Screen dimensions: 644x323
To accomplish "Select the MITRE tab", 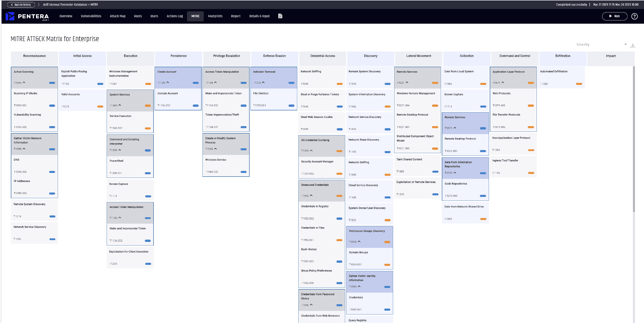I will click(x=195, y=16).
